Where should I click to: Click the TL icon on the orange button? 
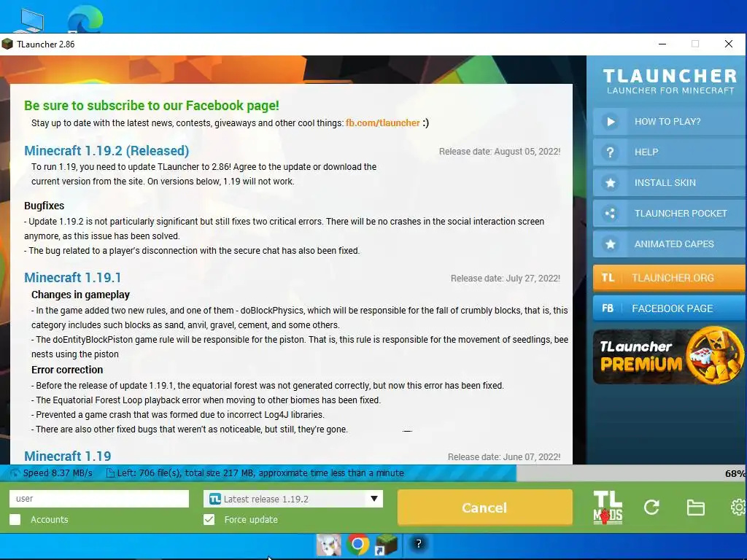[x=608, y=278]
